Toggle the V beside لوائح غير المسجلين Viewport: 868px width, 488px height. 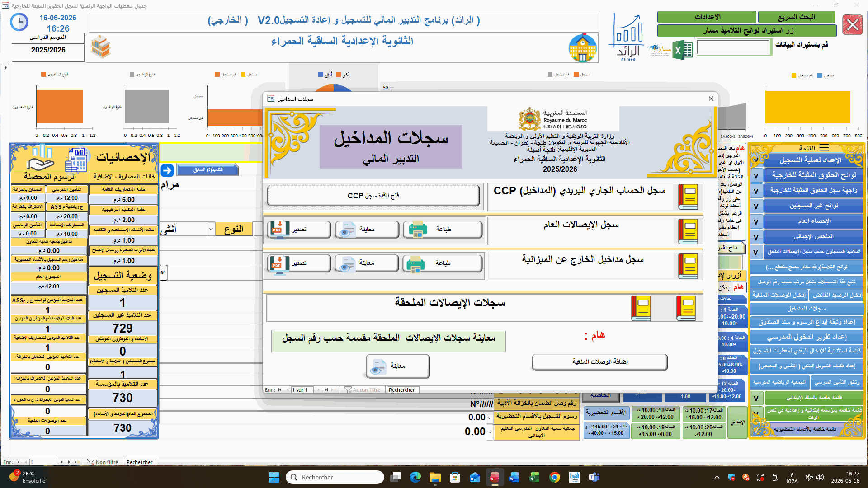coord(756,206)
